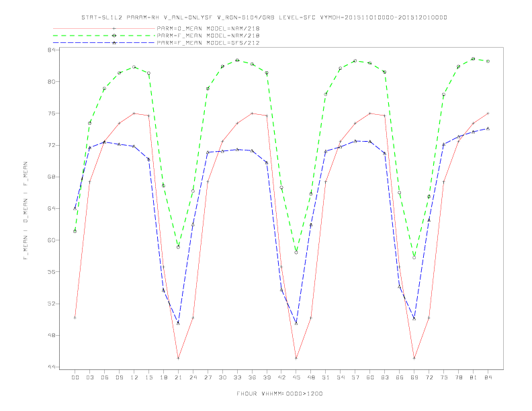
Task: Click the blue dashed line legend sample
Action: (104, 43)
